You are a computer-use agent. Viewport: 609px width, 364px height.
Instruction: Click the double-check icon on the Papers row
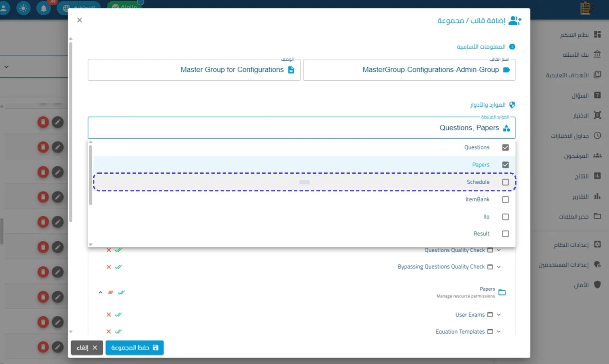(x=121, y=292)
